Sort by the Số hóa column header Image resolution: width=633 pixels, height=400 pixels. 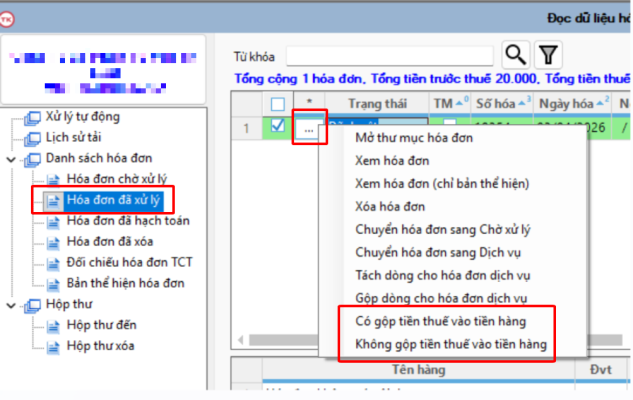pyautogui.click(x=502, y=104)
